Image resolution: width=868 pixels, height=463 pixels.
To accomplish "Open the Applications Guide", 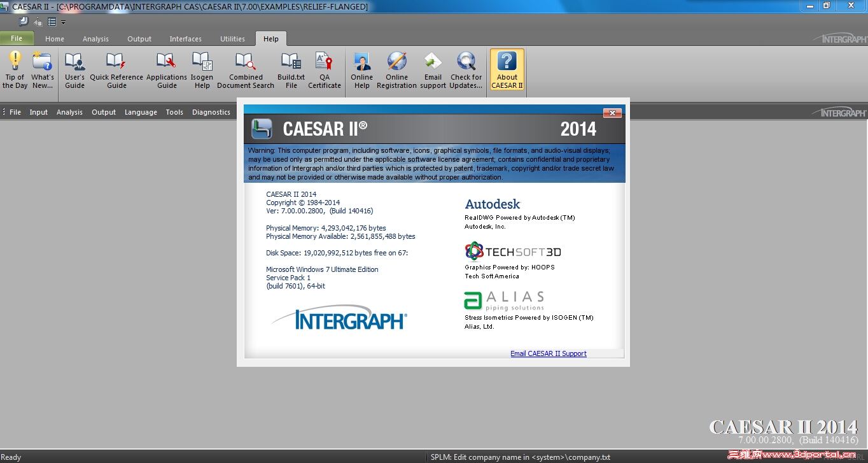I will coord(167,69).
